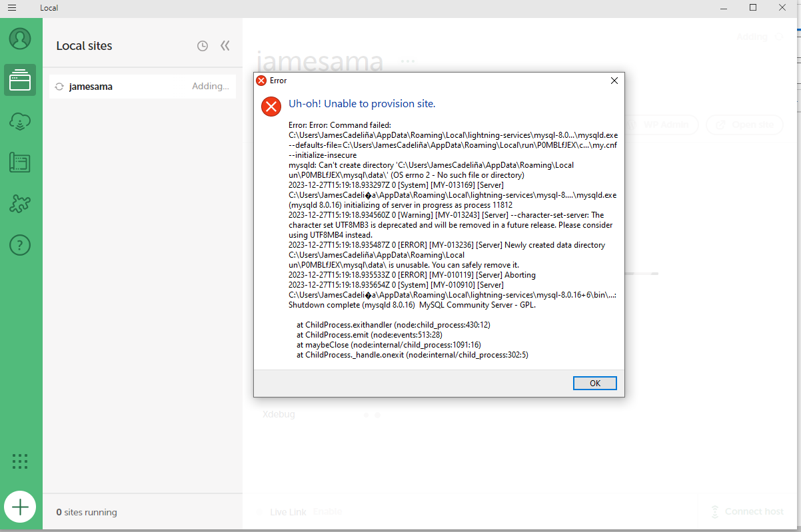Open the Blueprints sidebar icon
Screen dimensions: 801x532
point(20,162)
